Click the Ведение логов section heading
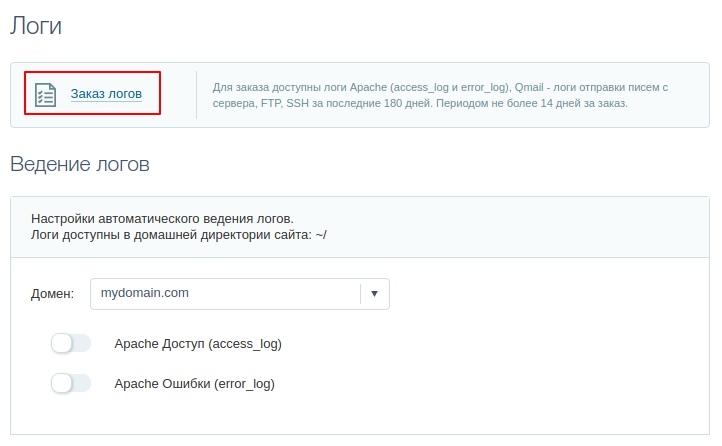Screen dimensions: 722x446 coord(80,164)
